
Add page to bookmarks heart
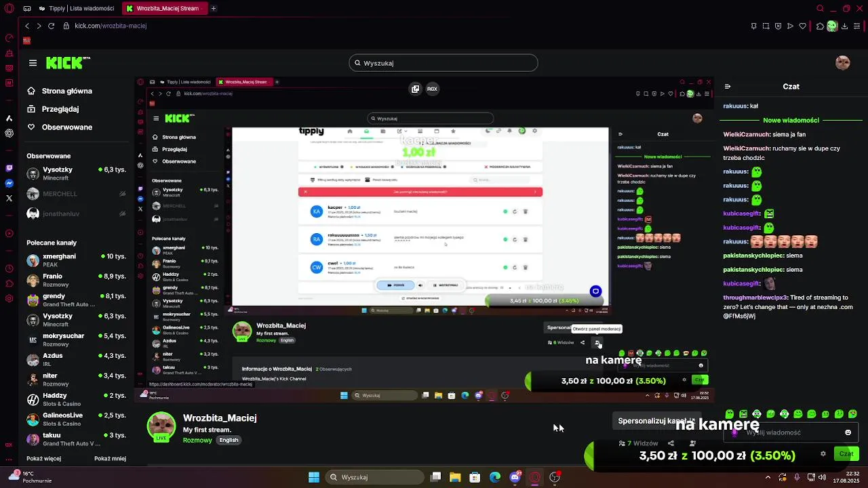pos(803,26)
